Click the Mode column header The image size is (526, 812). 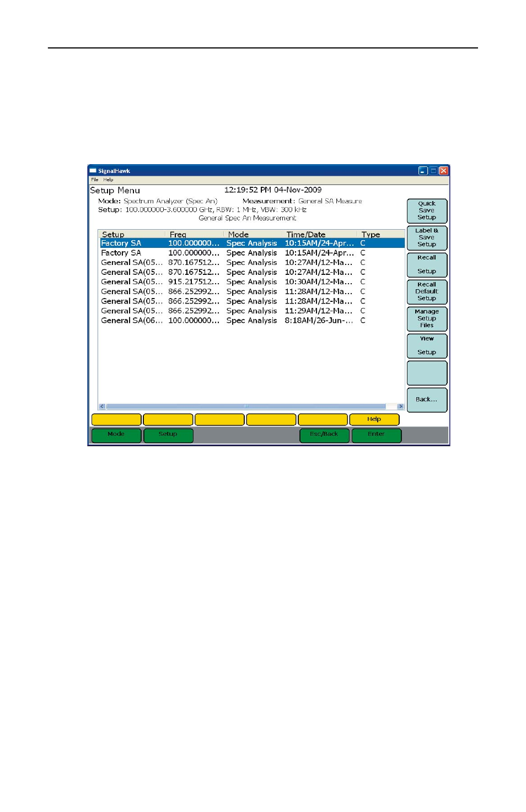253,234
